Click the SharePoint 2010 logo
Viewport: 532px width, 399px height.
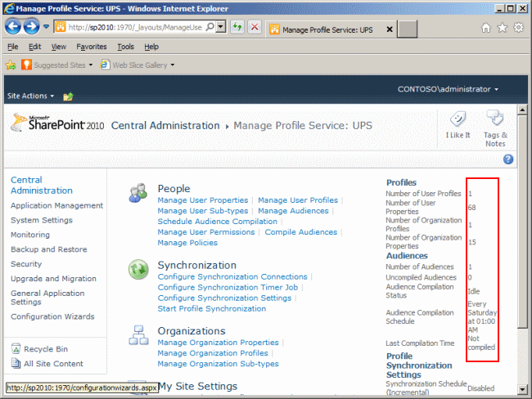point(57,123)
